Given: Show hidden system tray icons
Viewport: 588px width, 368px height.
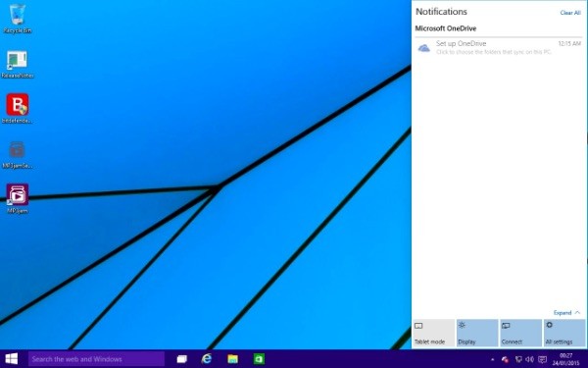Looking at the screenshot, I should (492, 359).
